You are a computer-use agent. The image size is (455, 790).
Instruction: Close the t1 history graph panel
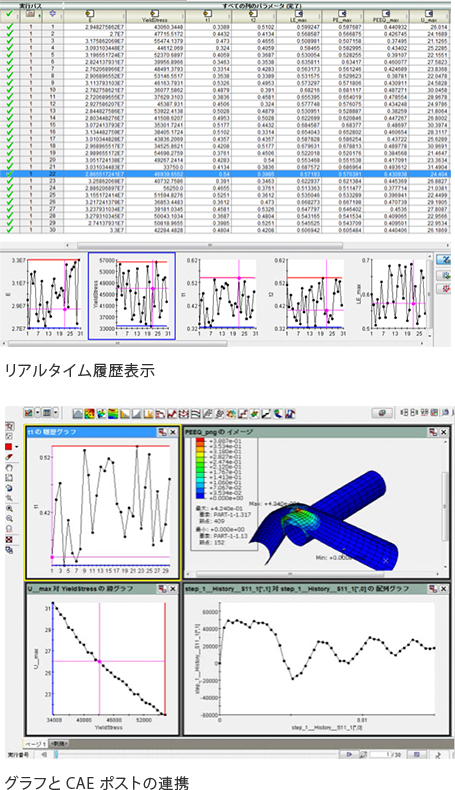coord(173,432)
